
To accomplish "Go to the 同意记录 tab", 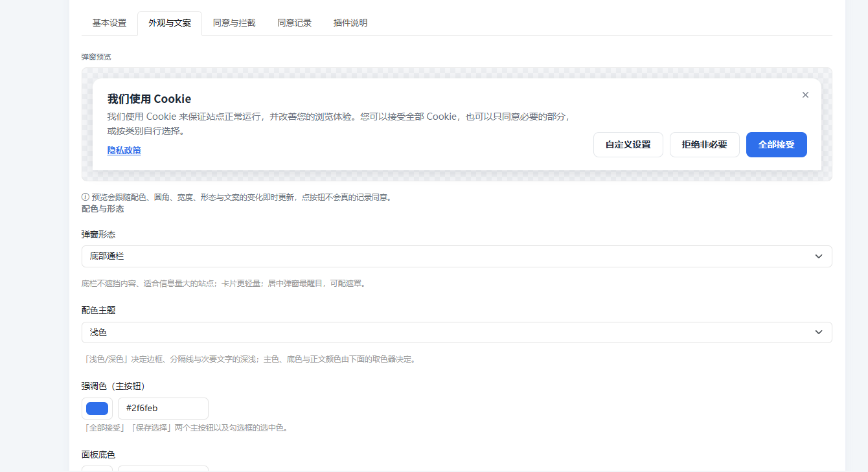I will [x=295, y=23].
